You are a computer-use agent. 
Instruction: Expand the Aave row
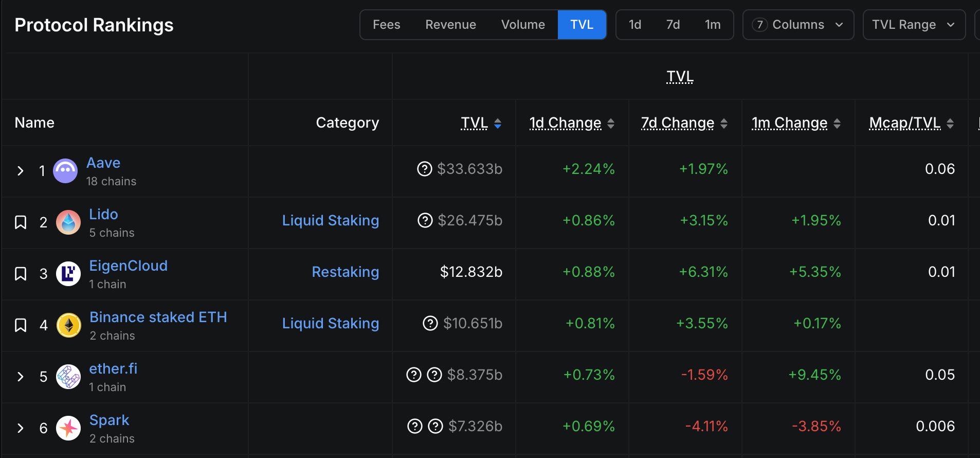click(21, 171)
